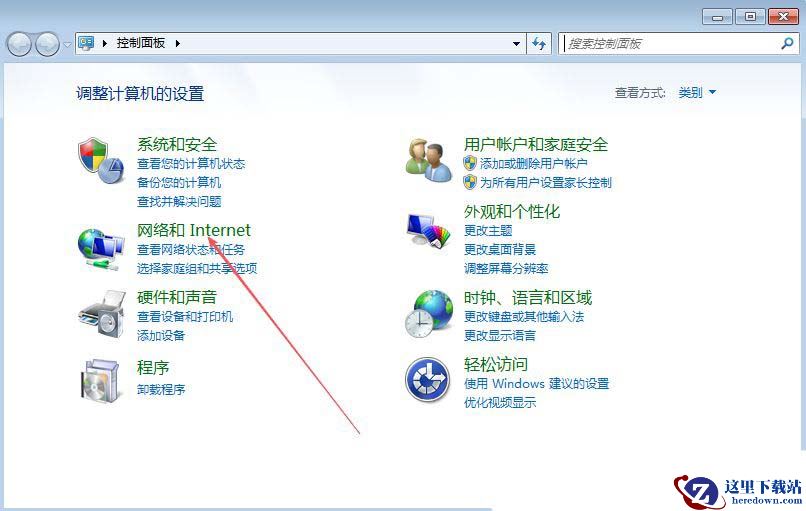
Task: Open the recent pages dropdown near back buttons
Action: point(67,44)
